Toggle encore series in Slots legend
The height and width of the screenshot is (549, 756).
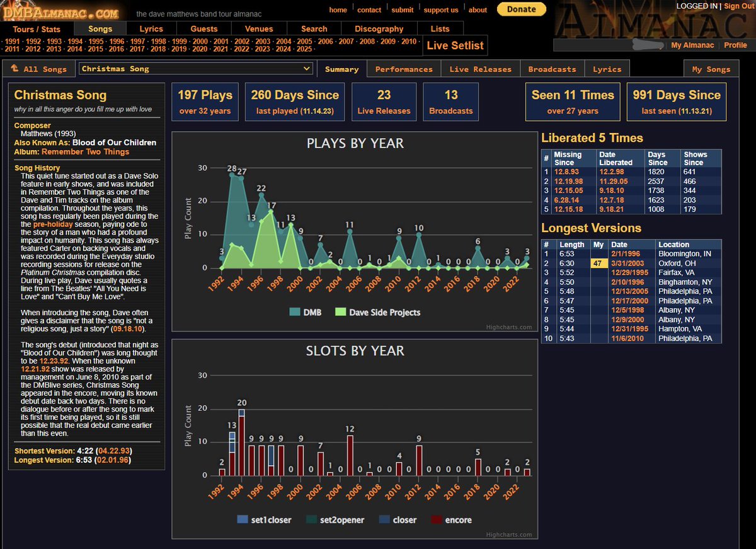(451, 520)
